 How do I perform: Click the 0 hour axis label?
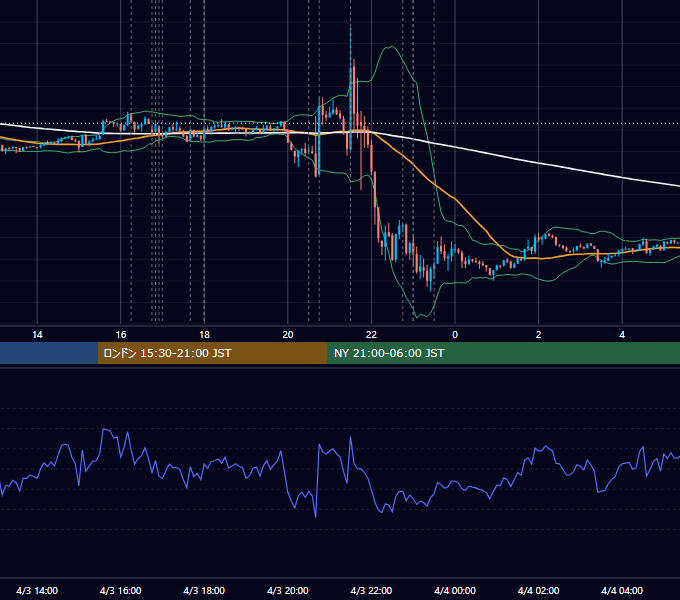pyautogui.click(x=455, y=335)
